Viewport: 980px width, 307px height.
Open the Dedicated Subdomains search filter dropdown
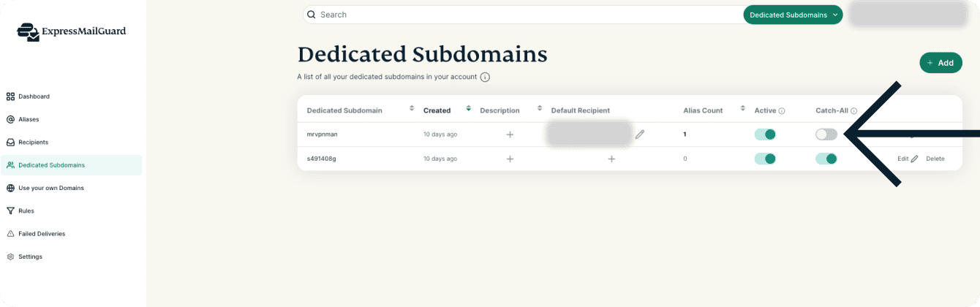pyautogui.click(x=793, y=15)
